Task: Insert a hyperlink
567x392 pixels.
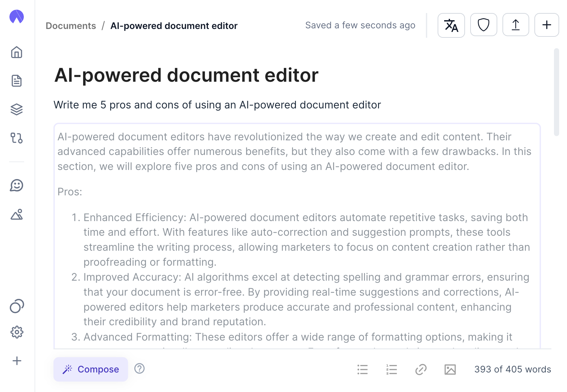Action: 421,369
